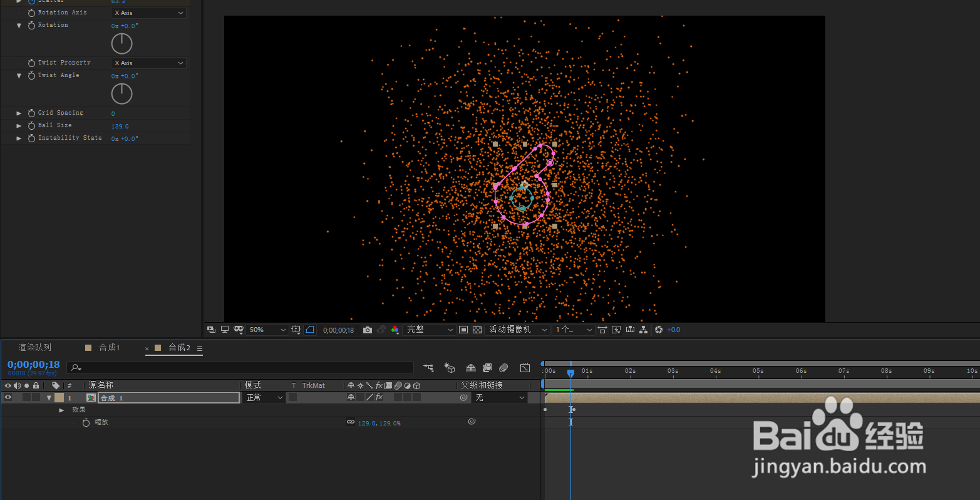Image resolution: width=980 pixels, height=500 pixels.
Task: Toggle draft 3D mode
Action: click(x=450, y=368)
